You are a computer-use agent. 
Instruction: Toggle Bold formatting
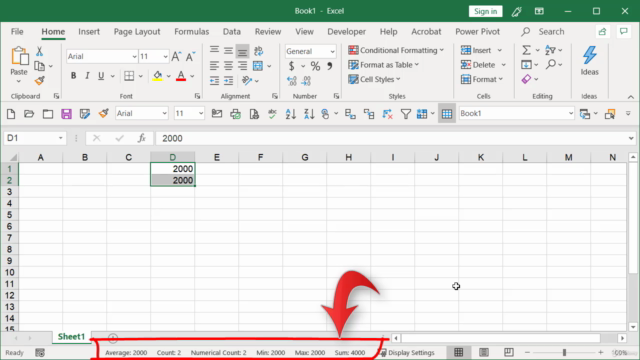click(x=73, y=76)
